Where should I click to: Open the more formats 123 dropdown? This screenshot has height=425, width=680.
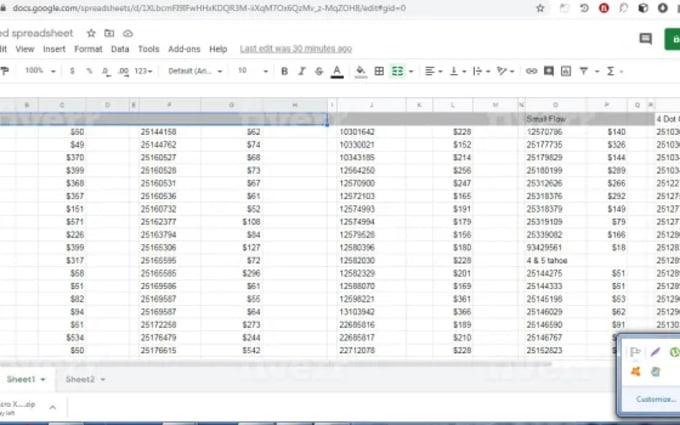(x=143, y=71)
